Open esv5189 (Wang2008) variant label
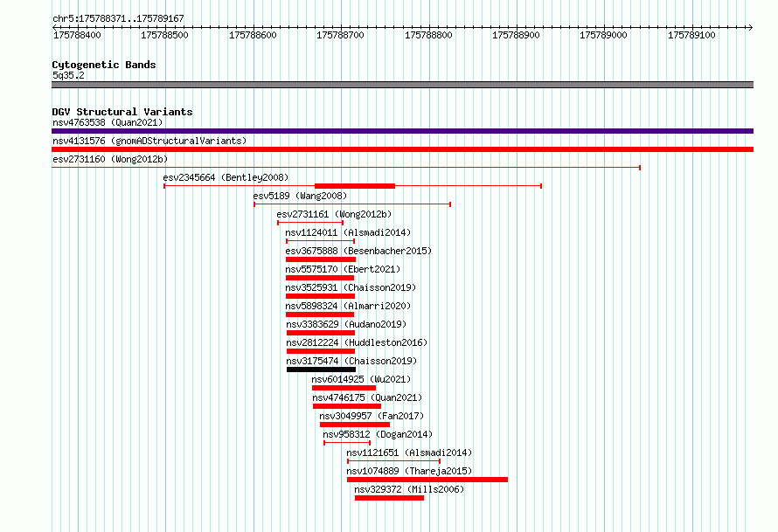This screenshot has height=532, width=778. pyautogui.click(x=300, y=196)
